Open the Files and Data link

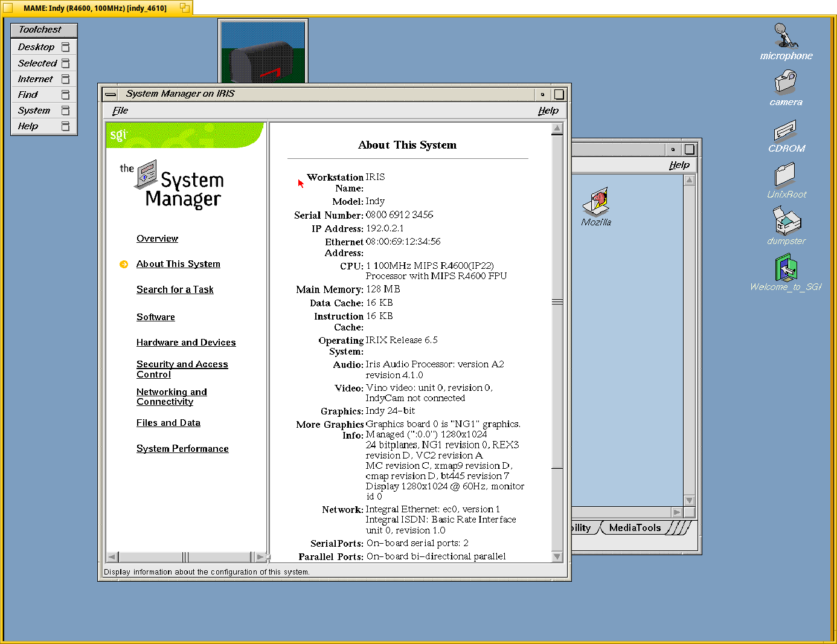(168, 423)
